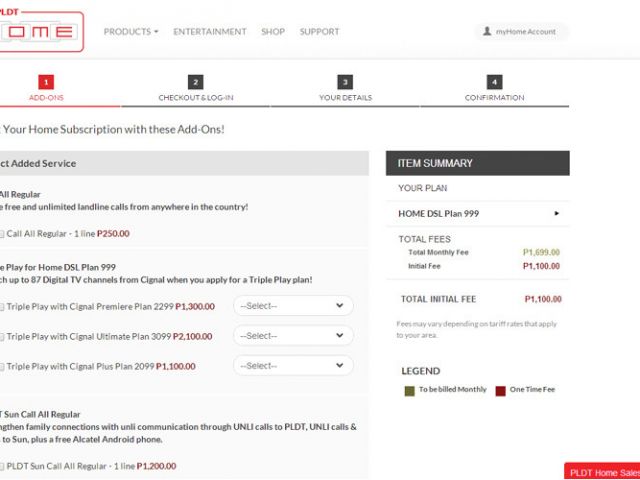
Task: Tick the Call All Regular checkbox
Action: [2, 234]
